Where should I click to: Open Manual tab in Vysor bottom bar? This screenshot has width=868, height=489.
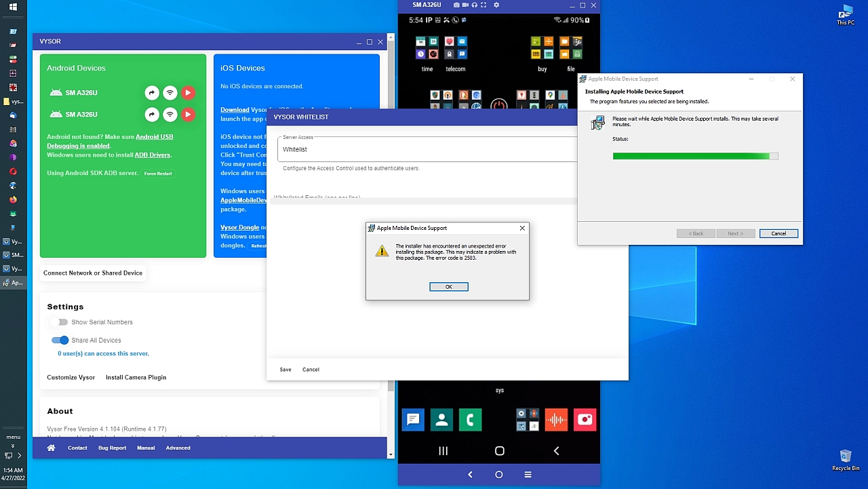[146, 448]
